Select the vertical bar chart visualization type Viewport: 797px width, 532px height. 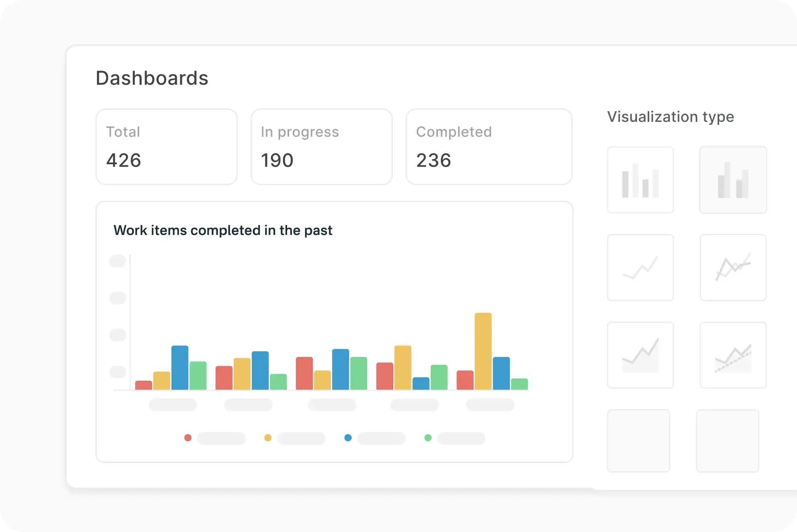pyautogui.click(x=640, y=180)
